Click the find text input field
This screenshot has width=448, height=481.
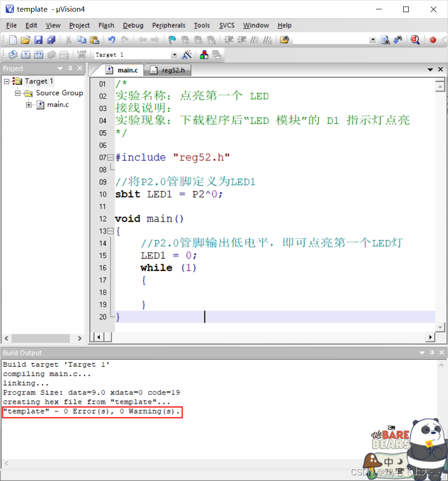331,40
